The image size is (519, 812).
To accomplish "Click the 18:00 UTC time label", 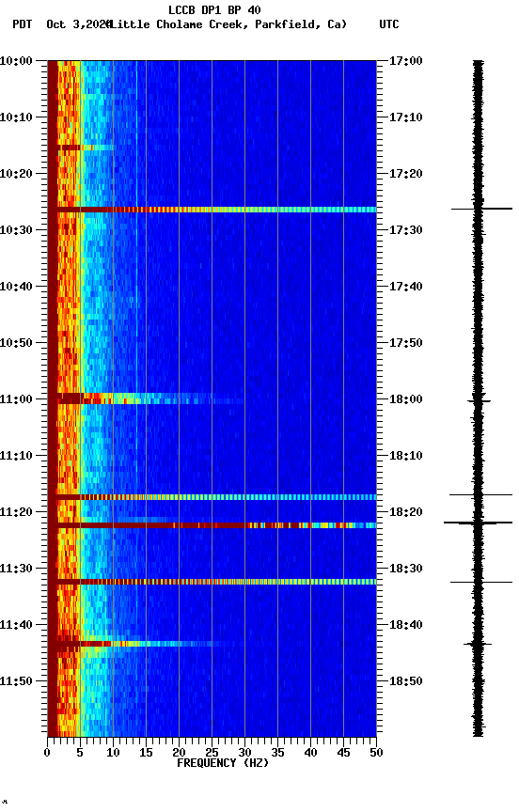I will [x=406, y=399].
